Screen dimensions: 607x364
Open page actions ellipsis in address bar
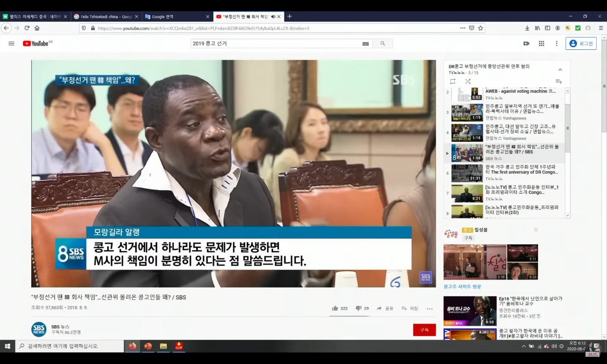pos(463,28)
